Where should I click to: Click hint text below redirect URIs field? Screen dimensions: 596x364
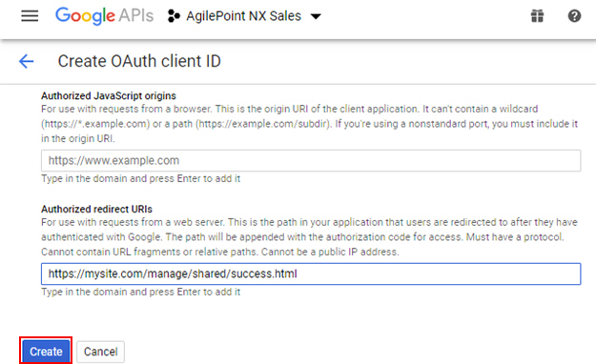pos(141,292)
